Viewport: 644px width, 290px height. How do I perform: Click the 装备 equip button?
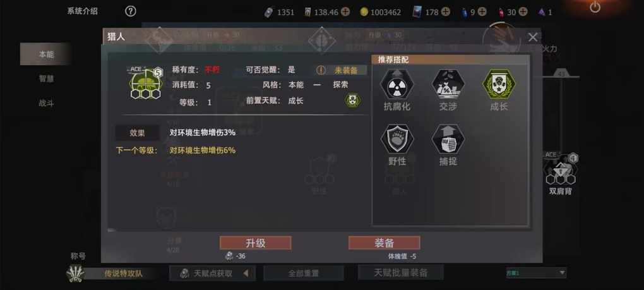(384, 243)
